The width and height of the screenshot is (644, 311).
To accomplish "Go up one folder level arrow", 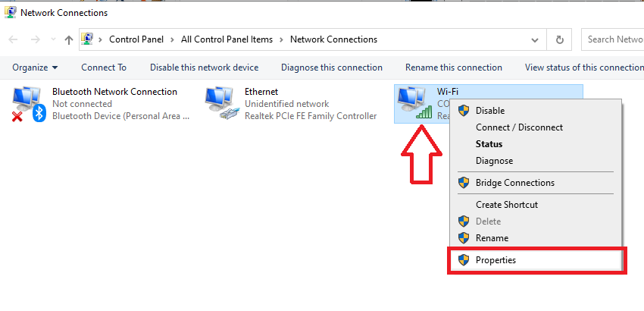I will pyautogui.click(x=69, y=40).
